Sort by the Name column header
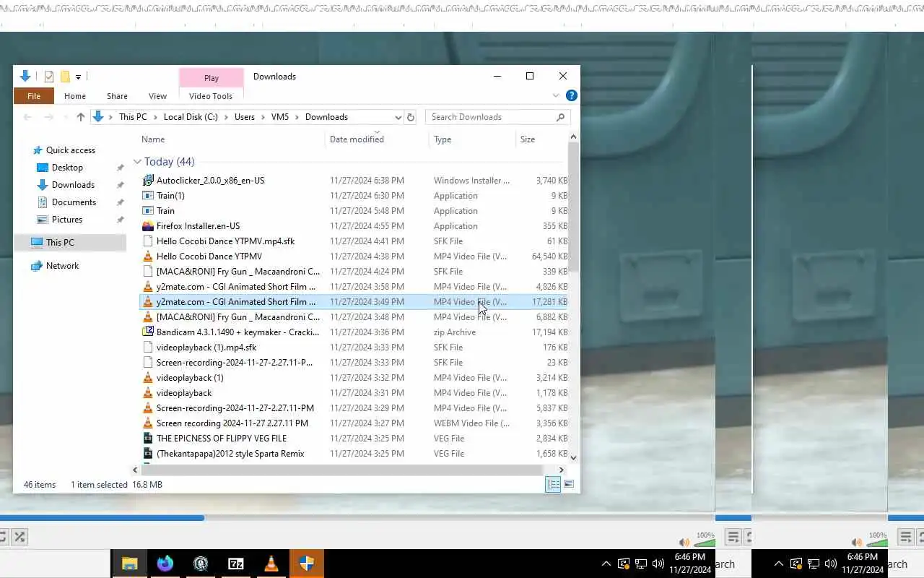 (153, 139)
